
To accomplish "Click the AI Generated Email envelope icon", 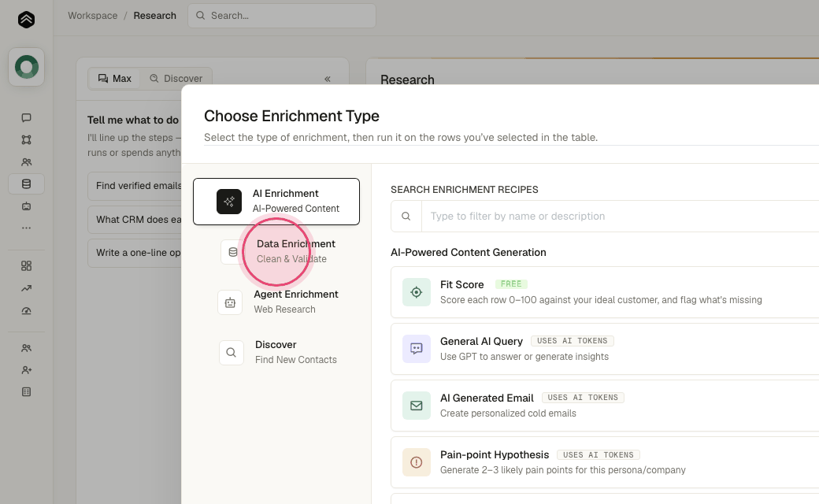I will point(417,406).
